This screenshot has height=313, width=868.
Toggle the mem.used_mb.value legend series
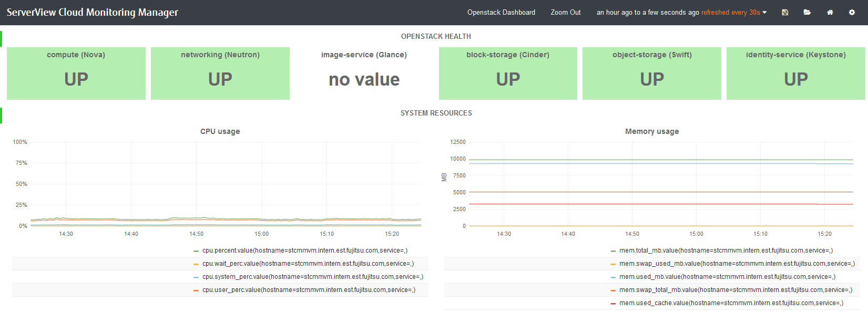[727, 277]
